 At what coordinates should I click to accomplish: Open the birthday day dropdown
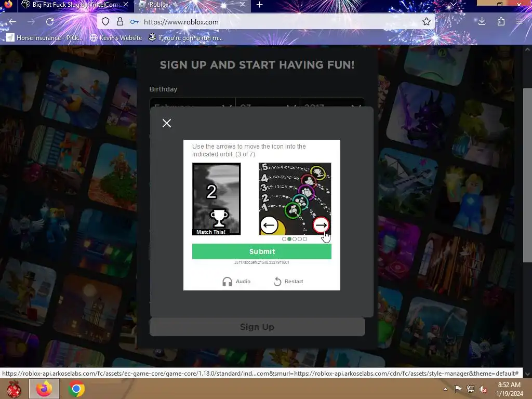268,103
